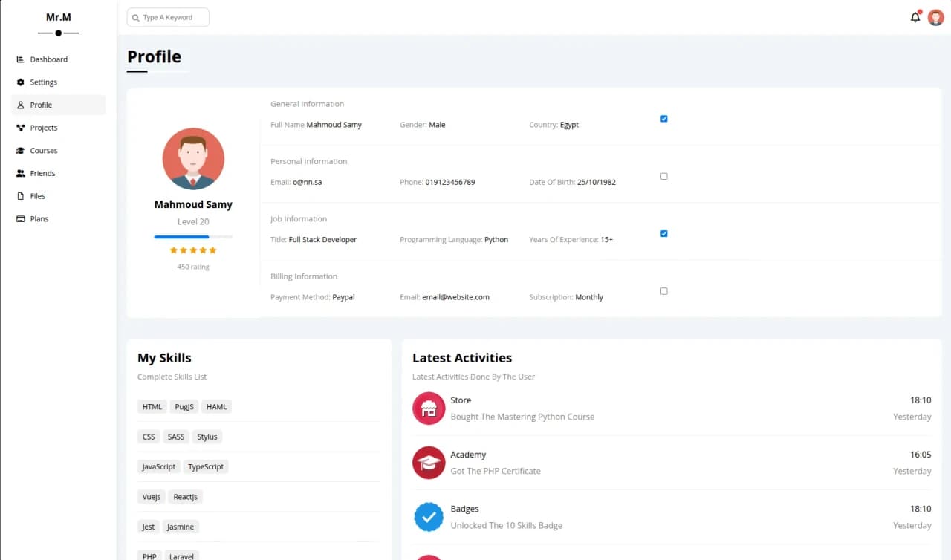Click Got The PHP Certificate text
This screenshot has width=951, height=560.
pos(496,471)
